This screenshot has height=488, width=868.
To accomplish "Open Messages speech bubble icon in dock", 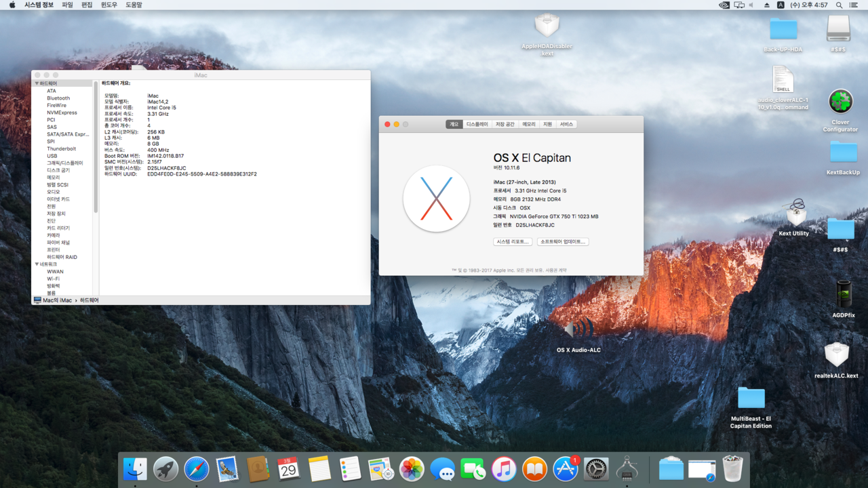I will 442,469.
